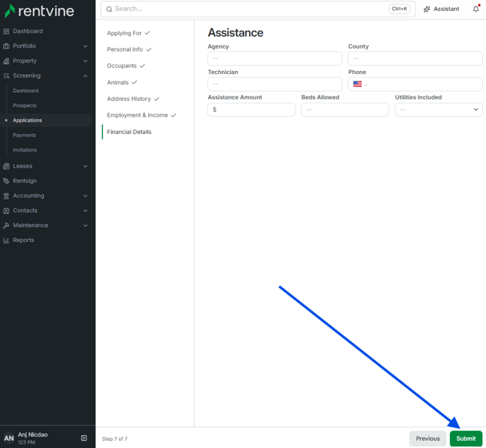
Task: Click the Assistance heading
Action: [235, 33]
